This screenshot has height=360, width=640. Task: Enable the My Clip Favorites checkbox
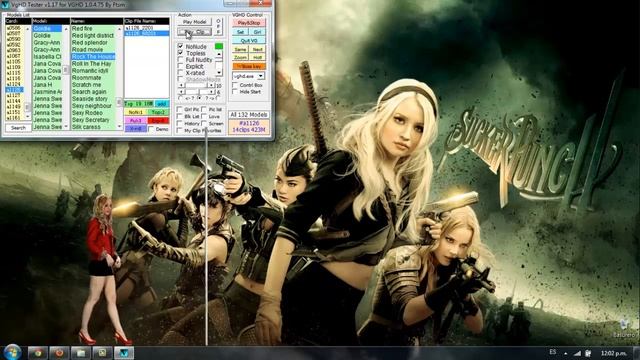click(x=179, y=130)
